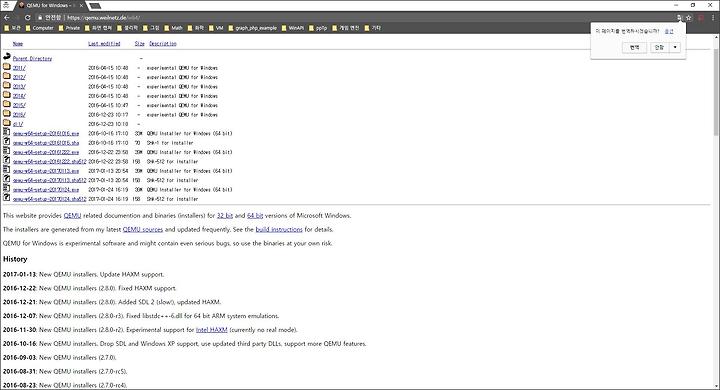Click the folder icon beside 2011/
The width and height of the screenshot is (720, 390).
pyautogui.click(x=7, y=67)
